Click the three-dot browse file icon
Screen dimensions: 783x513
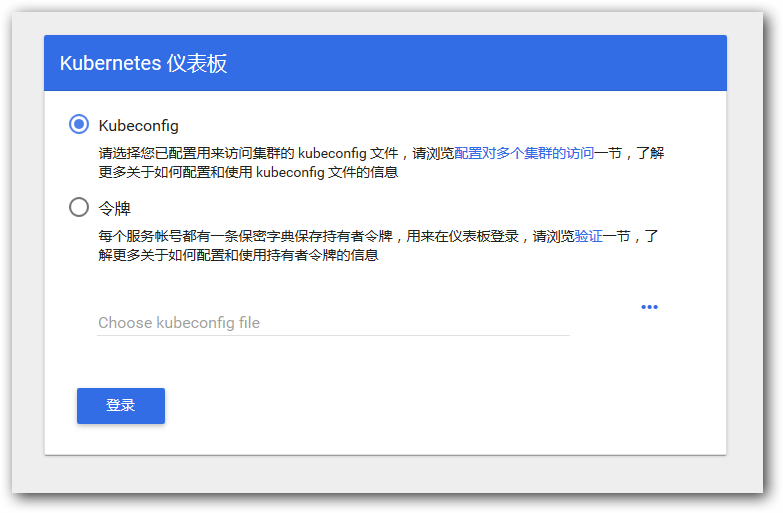649,307
